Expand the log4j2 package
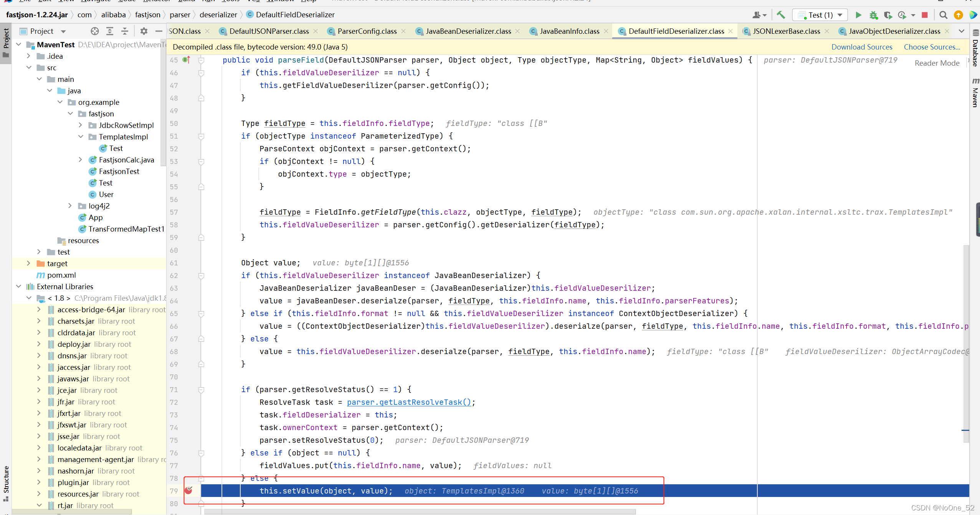Image resolution: width=980 pixels, height=515 pixels. (x=70, y=206)
